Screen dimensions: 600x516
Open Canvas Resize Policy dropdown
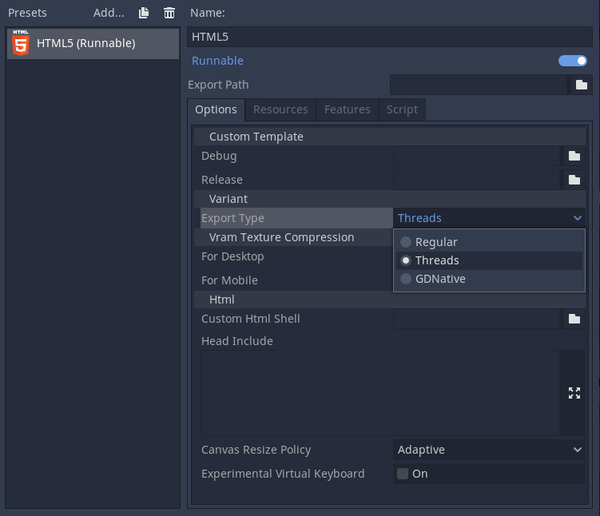[489, 450]
